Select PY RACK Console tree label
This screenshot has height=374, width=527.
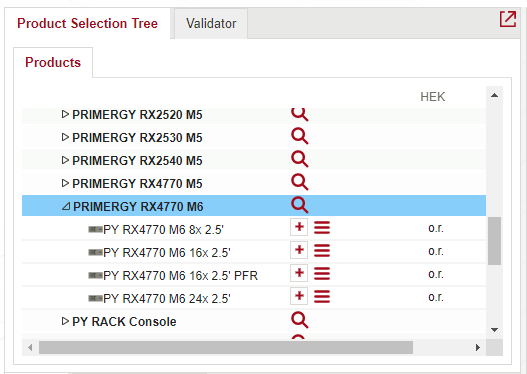124,322
